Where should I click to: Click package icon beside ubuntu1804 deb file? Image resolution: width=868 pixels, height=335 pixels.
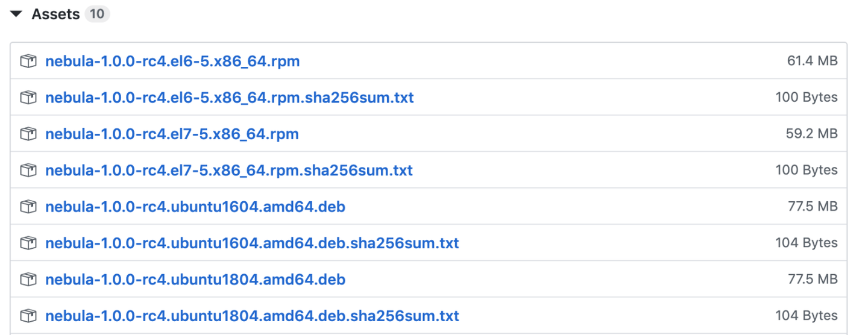tap(28, 280)
